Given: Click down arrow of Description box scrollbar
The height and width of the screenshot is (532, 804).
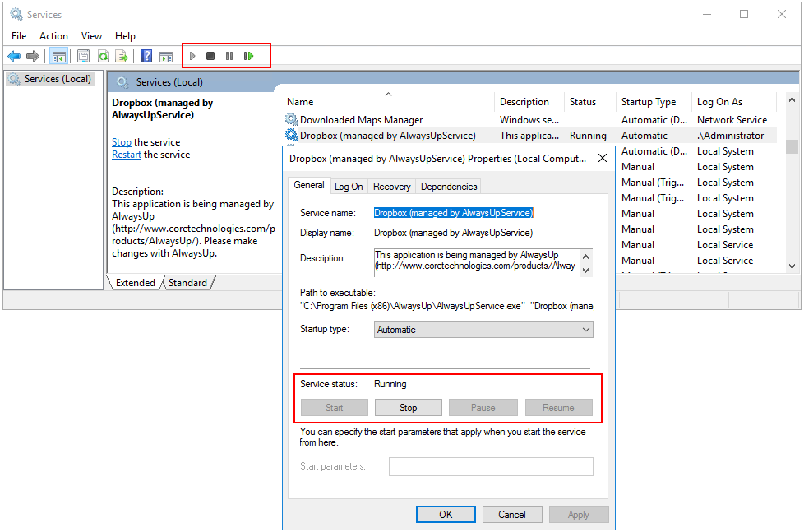Looking at the screenshot, I should click(586, 271).
